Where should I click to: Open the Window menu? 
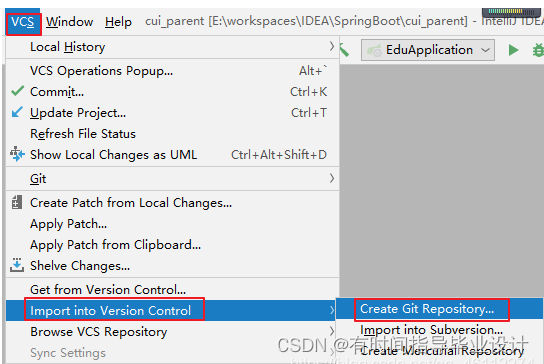(69, 22)
